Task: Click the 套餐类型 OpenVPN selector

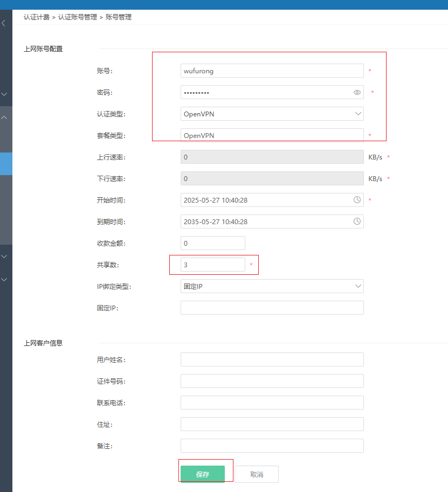Action: point(272,135)
